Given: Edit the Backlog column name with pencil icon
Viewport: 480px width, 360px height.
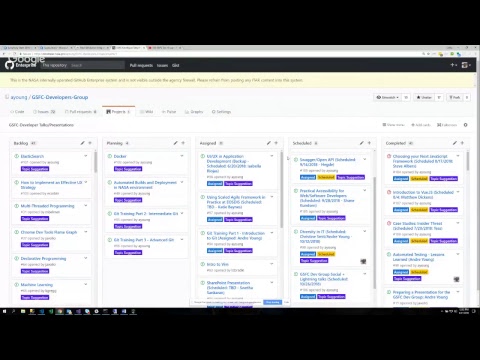Looking at the screenshot, I should [82, 143].
